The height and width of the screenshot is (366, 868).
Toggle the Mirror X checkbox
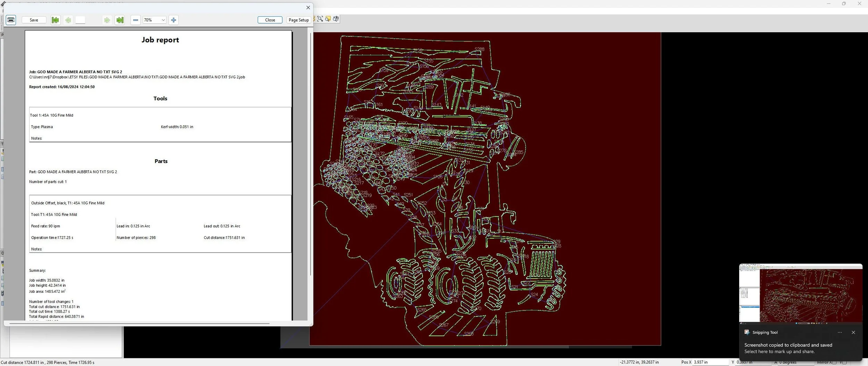pos(834,362)
